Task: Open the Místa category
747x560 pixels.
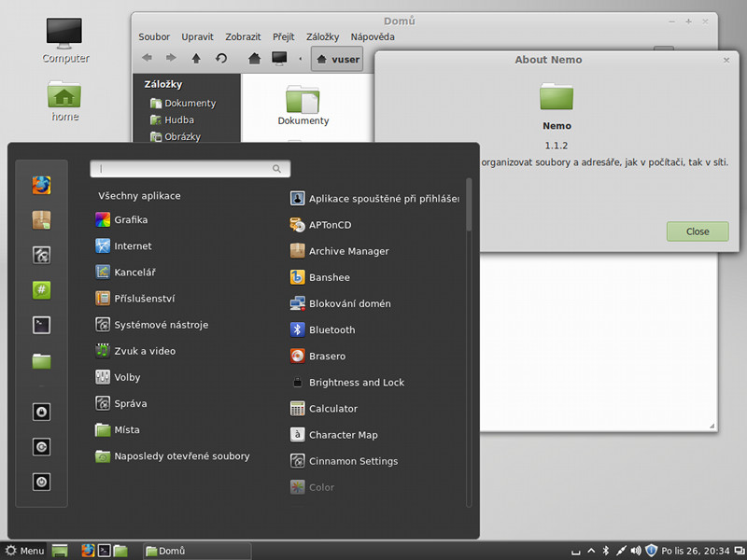Action: tap(118, 429)
